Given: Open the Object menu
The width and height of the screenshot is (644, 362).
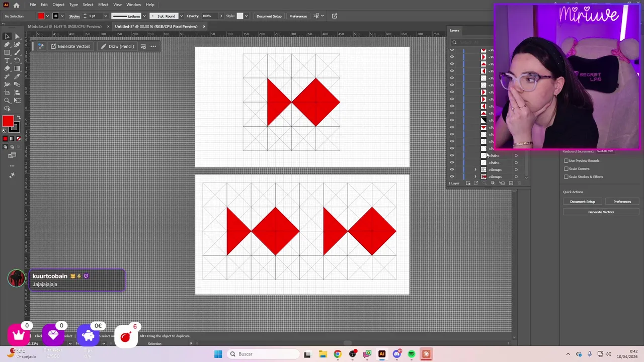Looking at the screenshot, I should point(58,5).
